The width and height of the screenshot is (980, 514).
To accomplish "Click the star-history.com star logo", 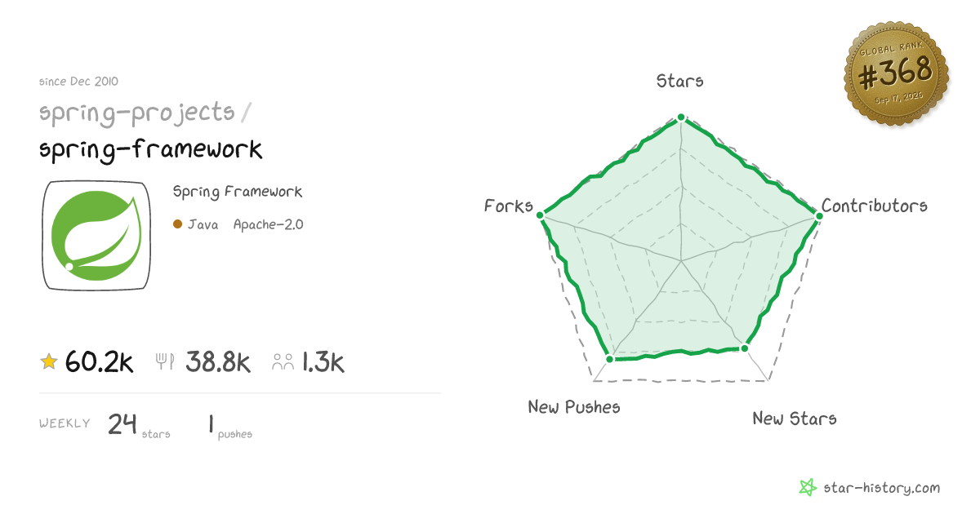I will tap(808, 488).
